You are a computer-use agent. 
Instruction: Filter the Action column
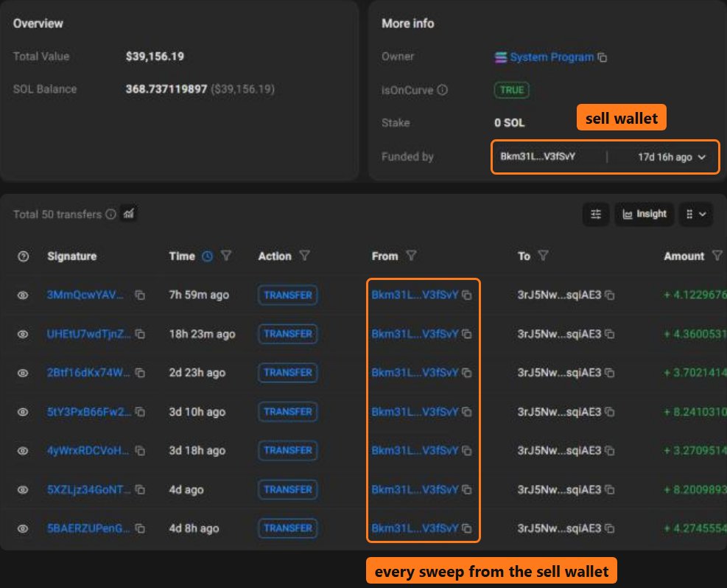(x=304, y=256)
